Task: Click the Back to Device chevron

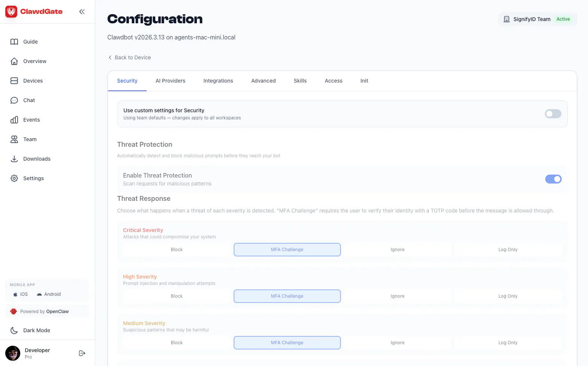Action: pos(110,57)
